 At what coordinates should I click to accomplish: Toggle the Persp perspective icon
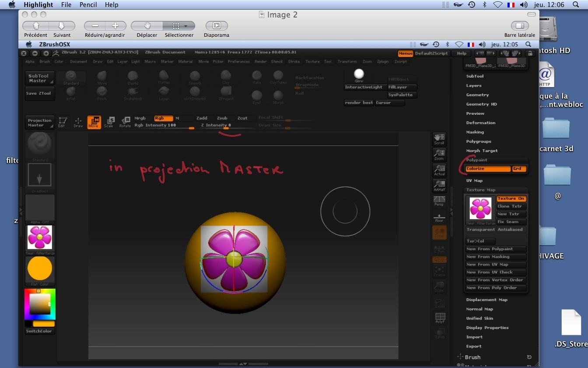pyautogui.click(x=439, y=202)
